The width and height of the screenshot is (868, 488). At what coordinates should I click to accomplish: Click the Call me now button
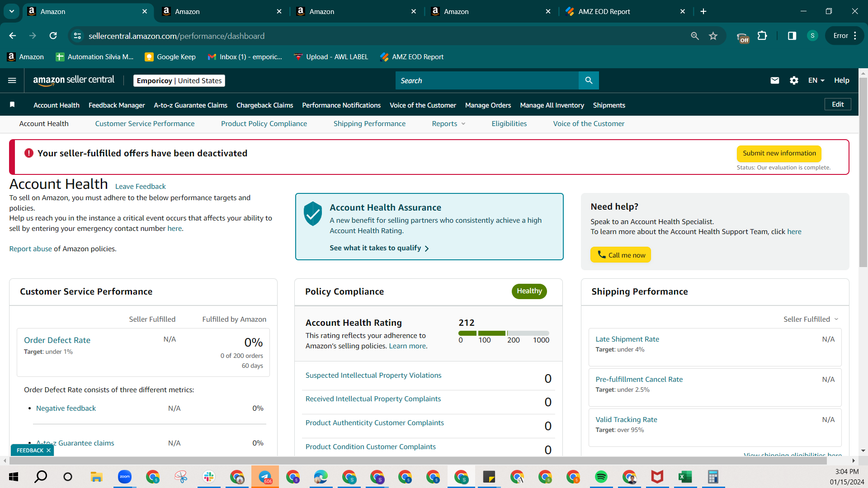click(x=620, y=255)
